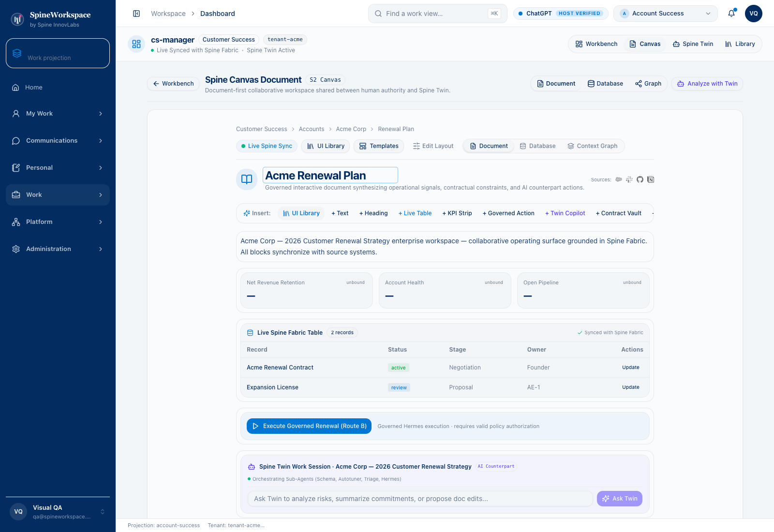774x532 pixels.
Task: Insert a Governed Action block
Action: coord(508,213)
